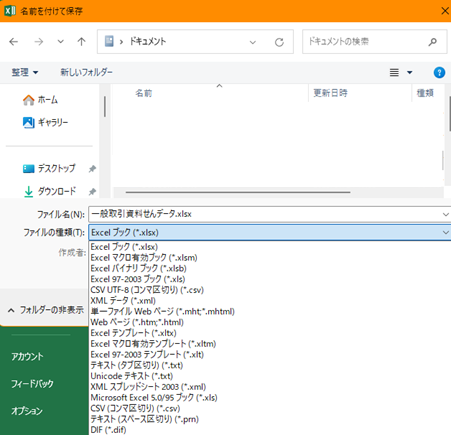Open the 整理 dropdown menu
The width and height of the screenshot is (451, 435).
(x=25, y=72)
